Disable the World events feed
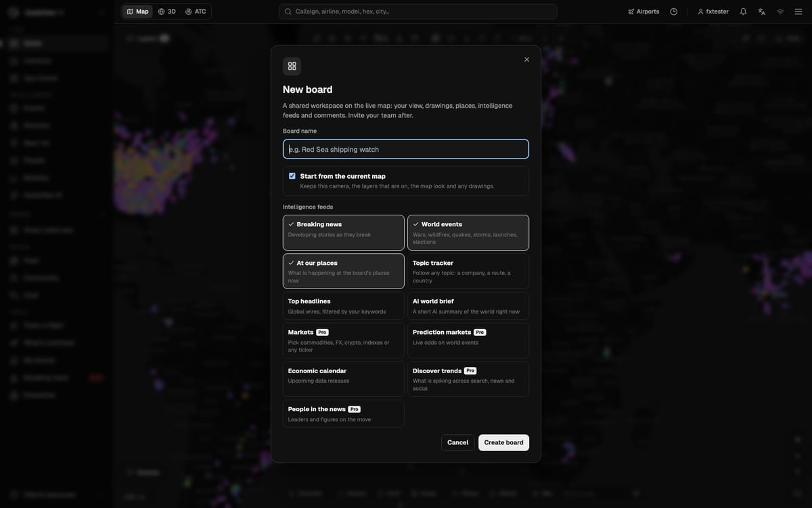This screenshot has width=812, height=508. [x=468, y=233]
